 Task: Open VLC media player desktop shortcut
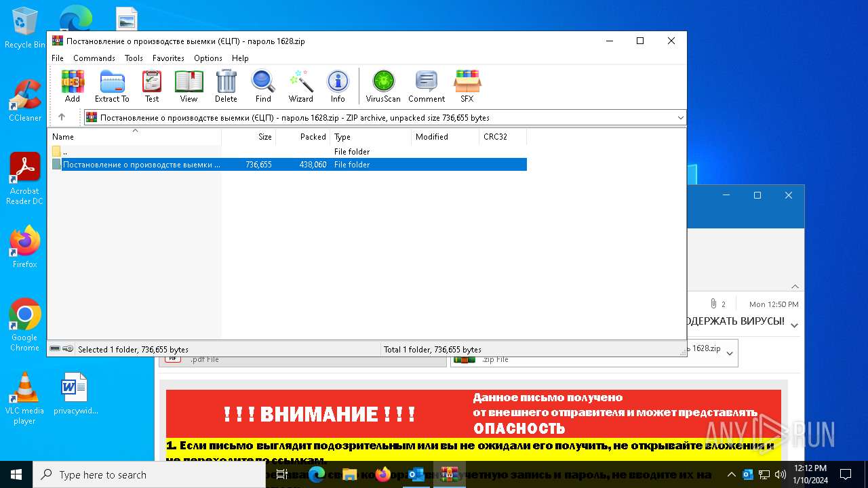[25, 398]
